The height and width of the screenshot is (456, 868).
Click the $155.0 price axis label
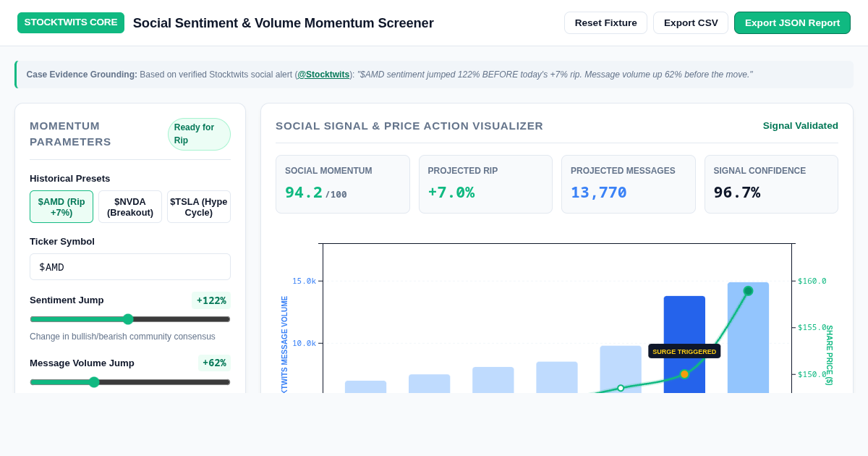(812, 327)
